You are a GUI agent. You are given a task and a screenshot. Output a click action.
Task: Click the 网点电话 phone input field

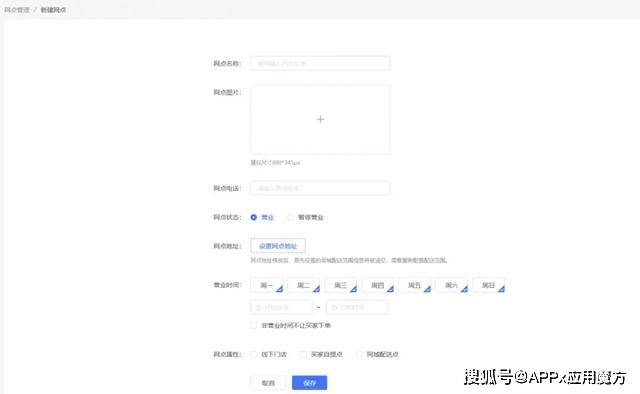(320, 188)
